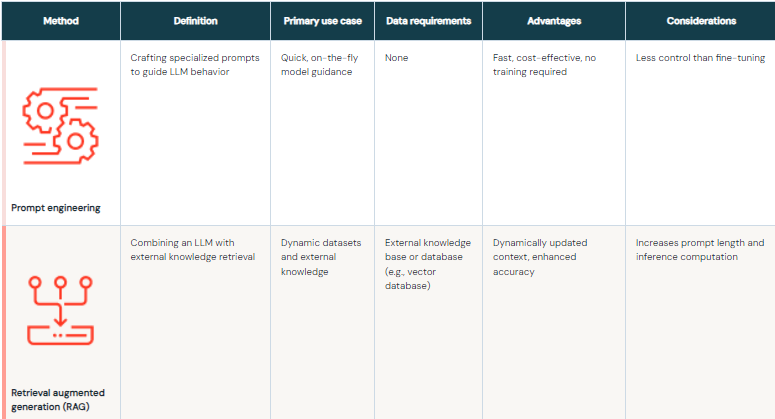
Task: Click the 'Increases prompt length' considerations cell
Action: point(699,250)
